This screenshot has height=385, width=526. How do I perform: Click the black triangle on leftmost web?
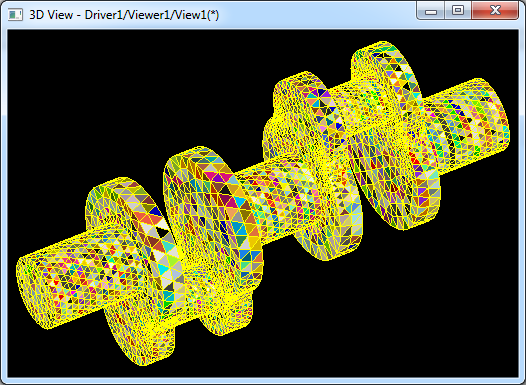pos(162,232)
